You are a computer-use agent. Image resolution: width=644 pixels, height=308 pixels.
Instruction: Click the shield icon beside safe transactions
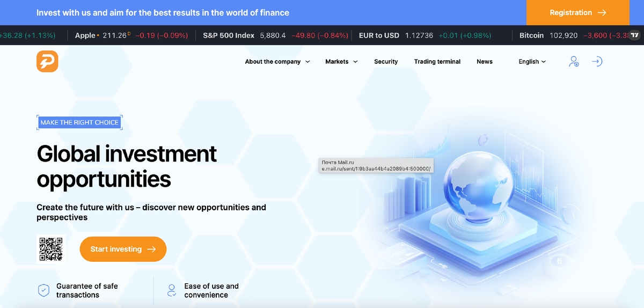[x=43, y=290]
